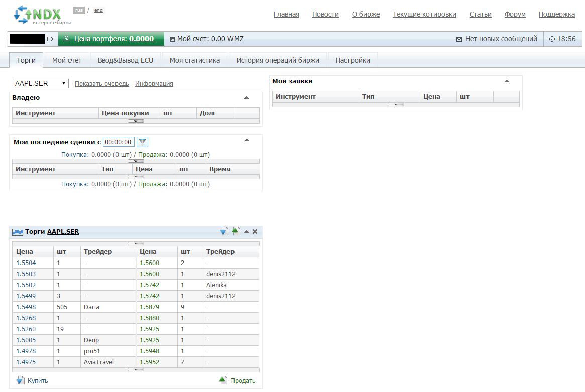Click trader name pro51
Viewport: 585px width, 392px height.
[92, 351]
